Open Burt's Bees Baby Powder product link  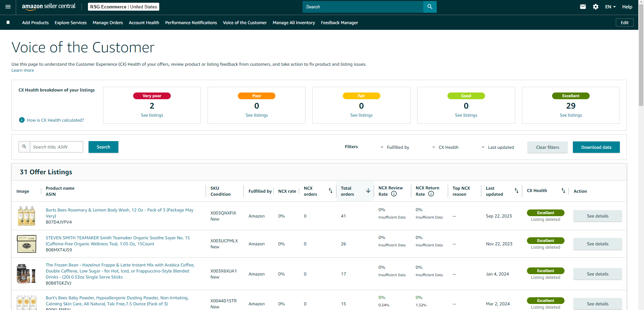coord(117,301)
